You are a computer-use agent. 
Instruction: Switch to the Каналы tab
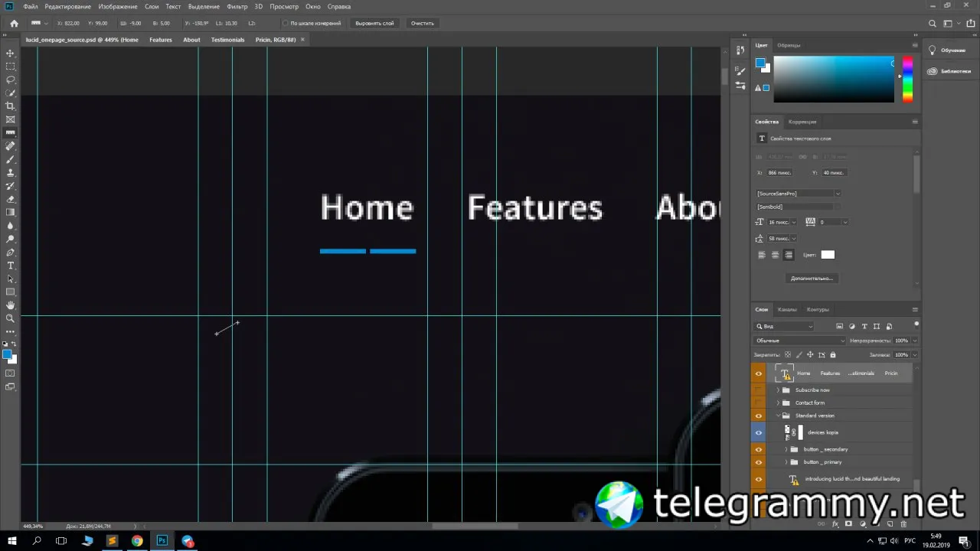pyautogui.click(x=787, y=309)
